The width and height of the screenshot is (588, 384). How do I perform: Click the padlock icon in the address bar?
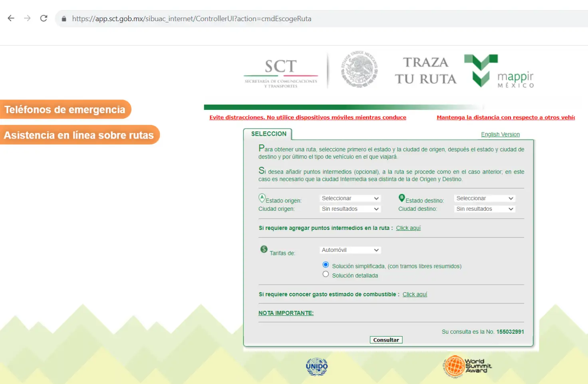click(x=64, y=18)
